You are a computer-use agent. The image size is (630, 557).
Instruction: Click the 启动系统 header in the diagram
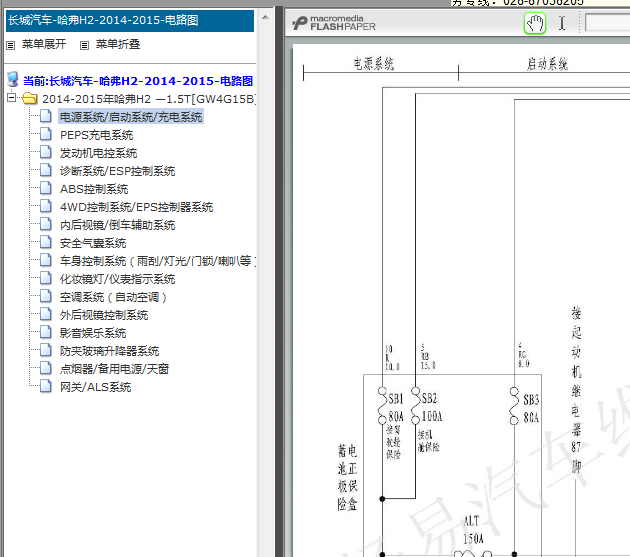pyautogui.click(x=548, y=64)
